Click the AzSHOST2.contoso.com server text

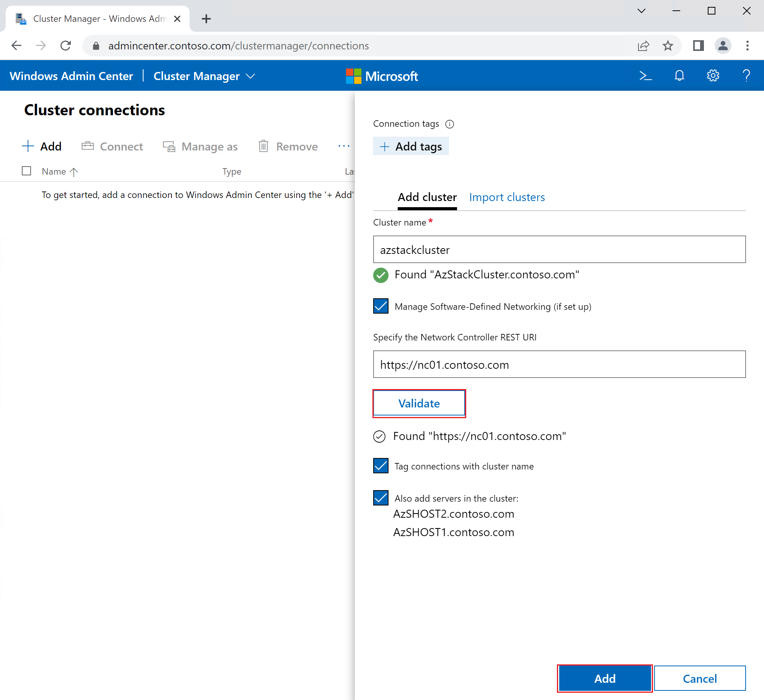tap(454, 514)
